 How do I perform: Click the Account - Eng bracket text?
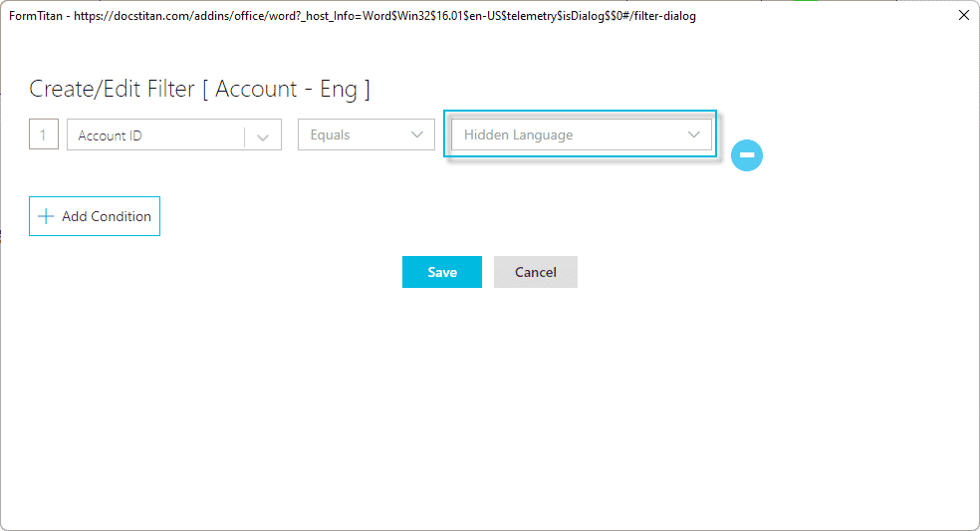pyautogui.click(x=286, y=89)
